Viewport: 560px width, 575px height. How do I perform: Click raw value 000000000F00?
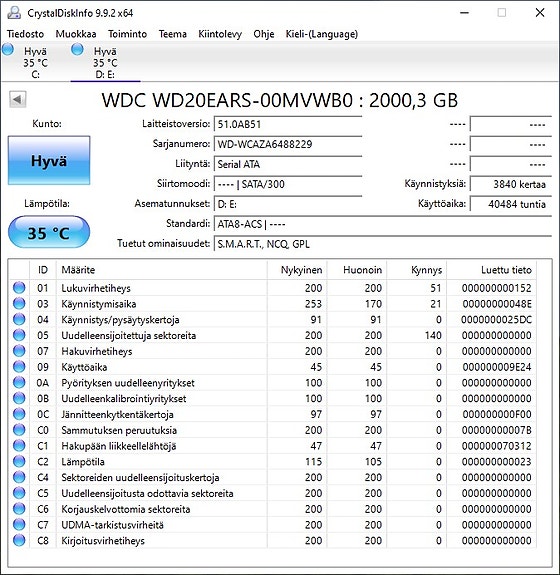coord(497,414)
